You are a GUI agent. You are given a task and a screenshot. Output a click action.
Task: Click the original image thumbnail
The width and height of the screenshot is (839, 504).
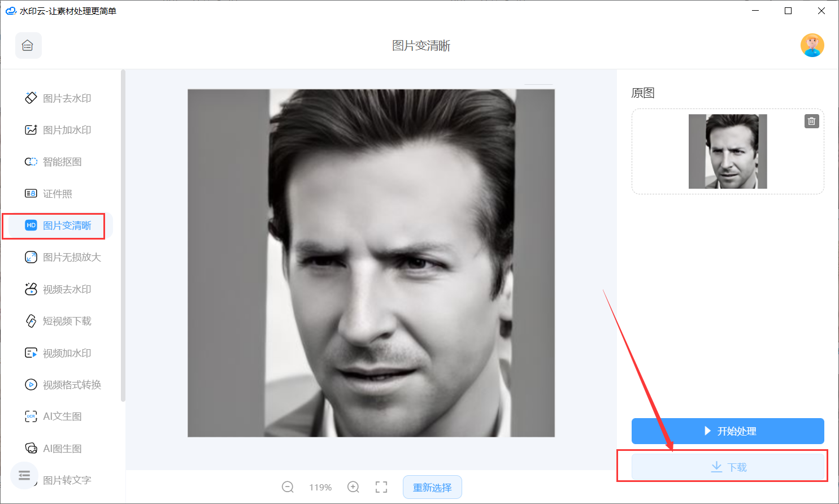(727, 151)
